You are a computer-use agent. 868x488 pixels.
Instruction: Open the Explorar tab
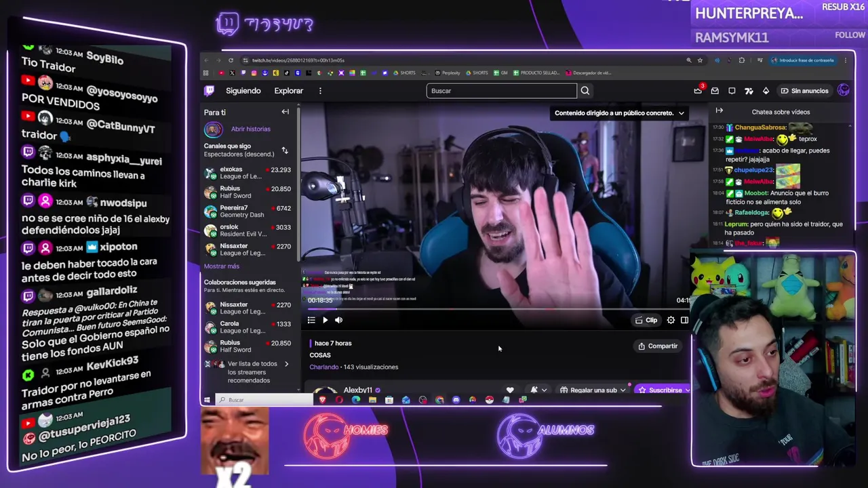tap(289, 91)
